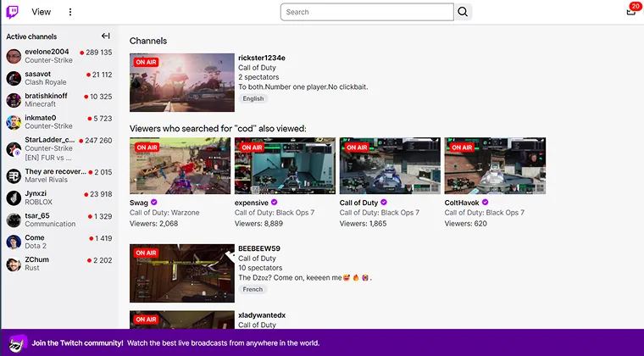Select ZChum channel name in sidebar
This screenshot has height=356, width=644.
tap(36, 259)
